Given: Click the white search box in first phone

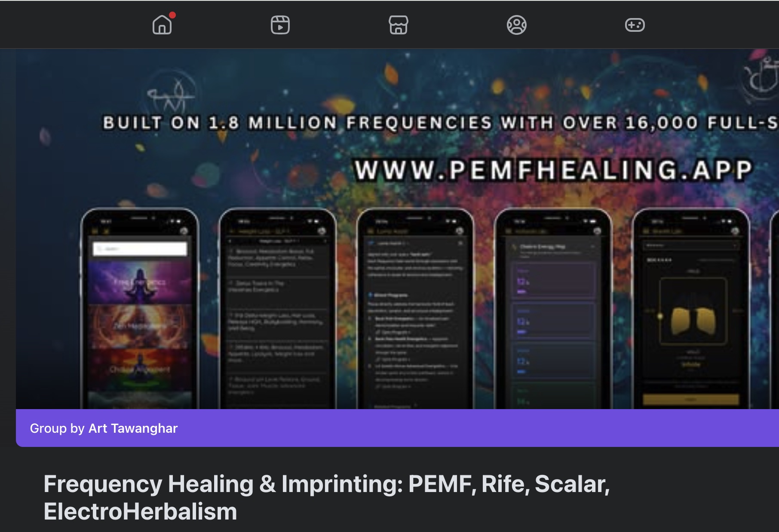Looking at the screenshot, I should pos(140,249).
